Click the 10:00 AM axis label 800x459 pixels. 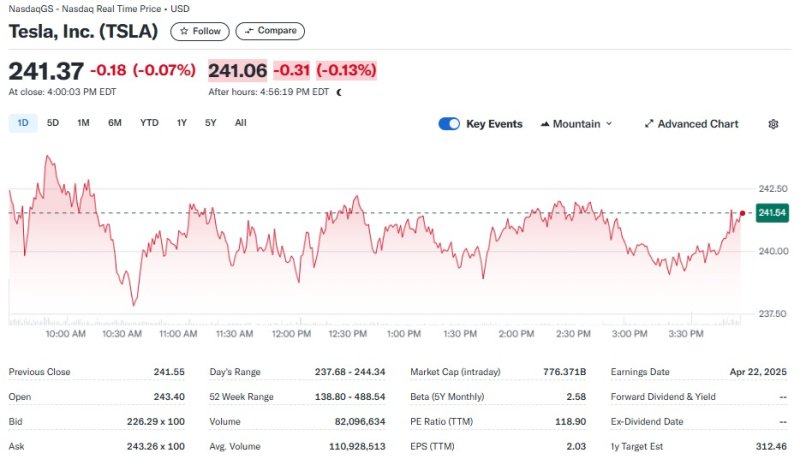tap(65, 334)
